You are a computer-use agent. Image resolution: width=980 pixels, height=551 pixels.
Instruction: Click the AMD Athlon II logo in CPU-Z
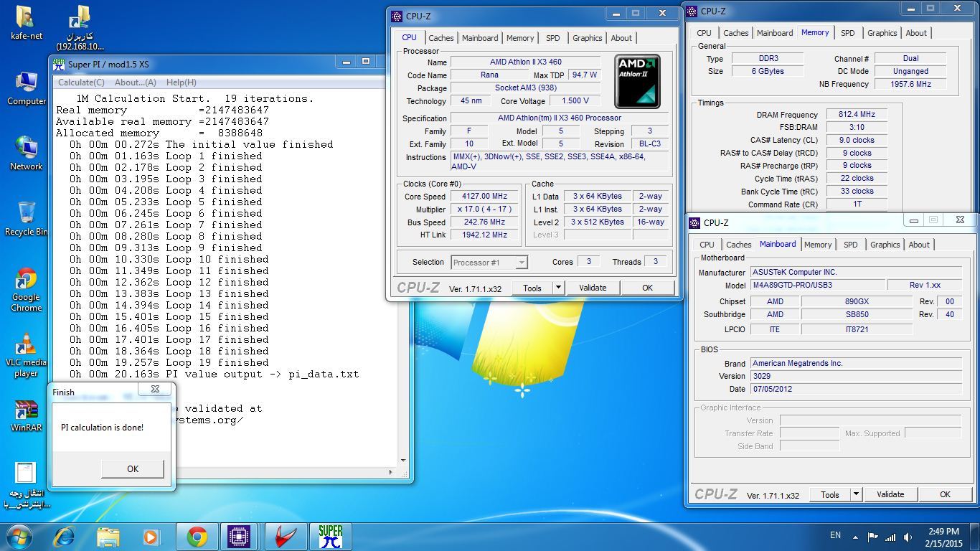coord(637,81)
